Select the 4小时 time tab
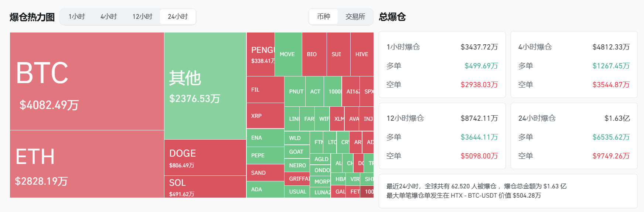 [109, 17]
